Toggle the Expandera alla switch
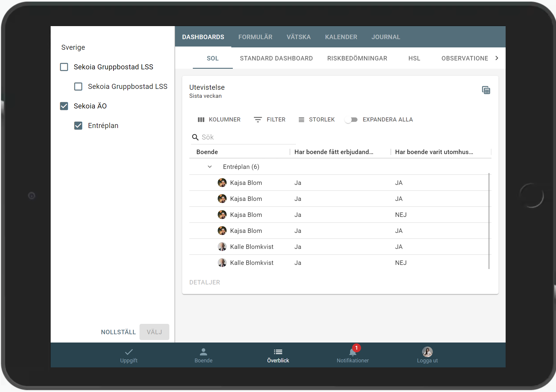Viewport: 556px width, 392px height. pyautogui.click(x=351, y=120)
